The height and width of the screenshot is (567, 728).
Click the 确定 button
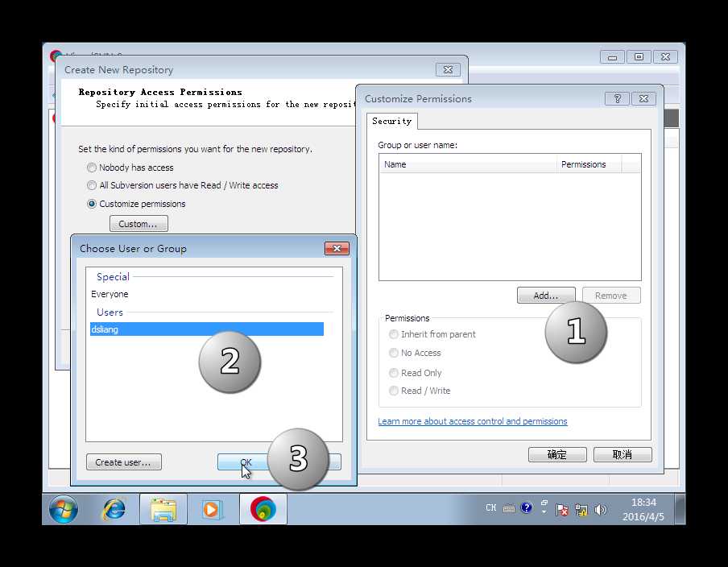pyautogui.click(x=557, y=454)
